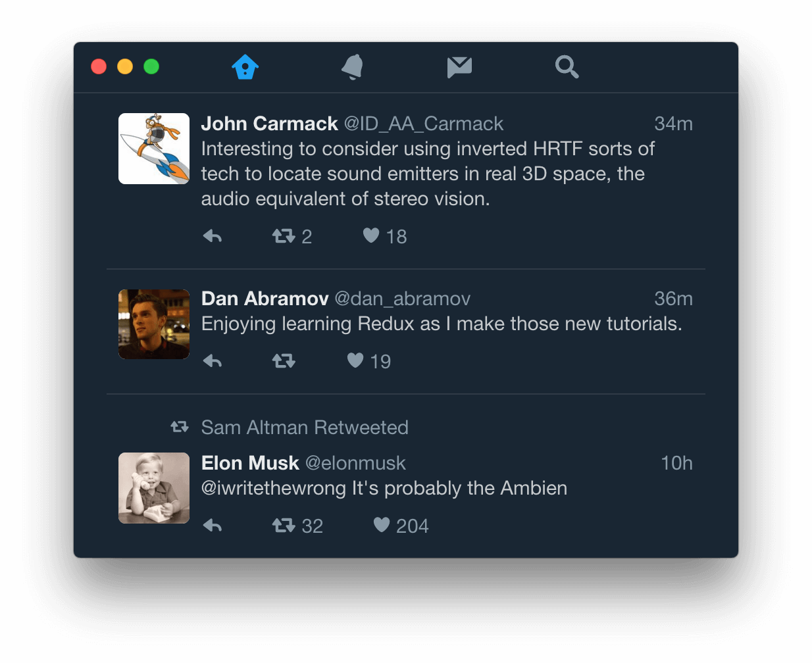Open the Notifications bell tab

pyautogui.click(x=353, y=67)
